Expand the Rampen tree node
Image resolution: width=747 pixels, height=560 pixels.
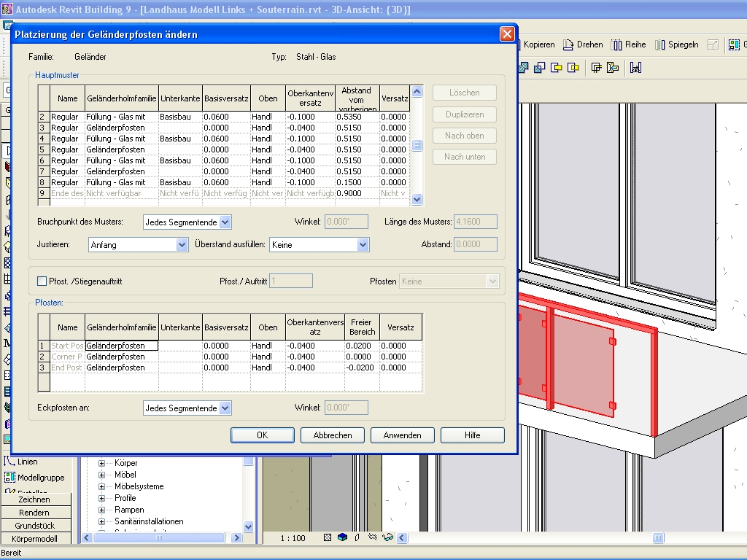coord(101,510)
